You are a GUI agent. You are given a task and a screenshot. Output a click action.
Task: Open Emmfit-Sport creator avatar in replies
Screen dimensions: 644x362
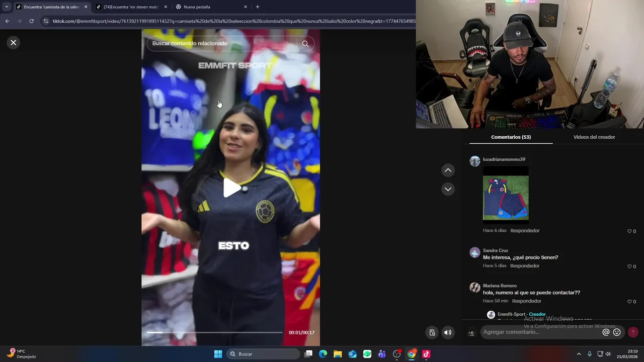(x=491, y=315)
